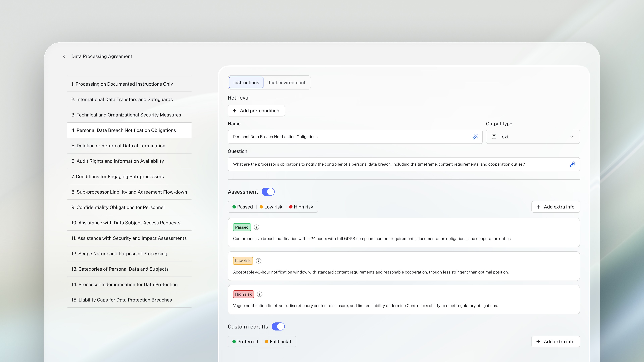Open item 7 Conditions for Engaging Sub-processors
The image size is (644, 362).
(x=118, y=176)
